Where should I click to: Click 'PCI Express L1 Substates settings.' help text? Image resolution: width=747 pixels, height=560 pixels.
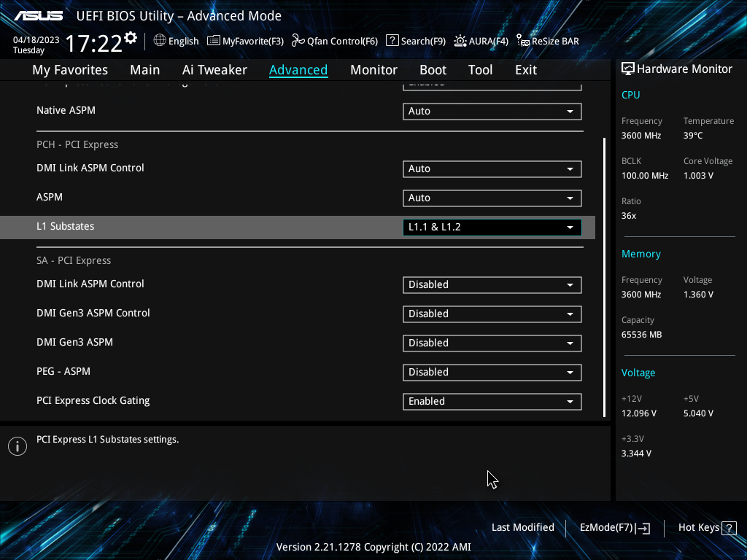pyautogui.click(x=108, y=440)
